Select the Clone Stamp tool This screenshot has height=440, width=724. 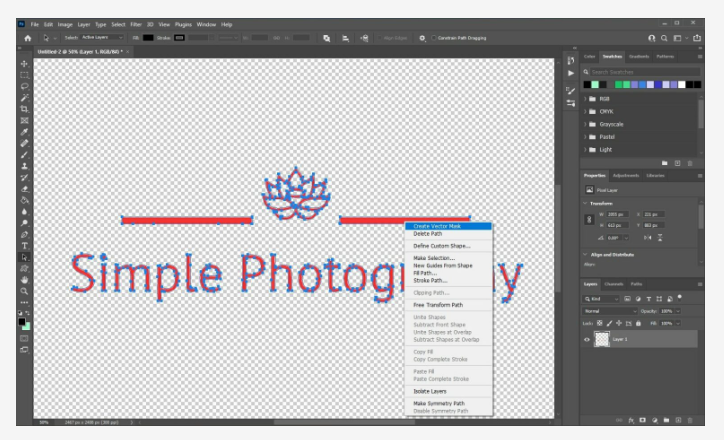[24, 166]
